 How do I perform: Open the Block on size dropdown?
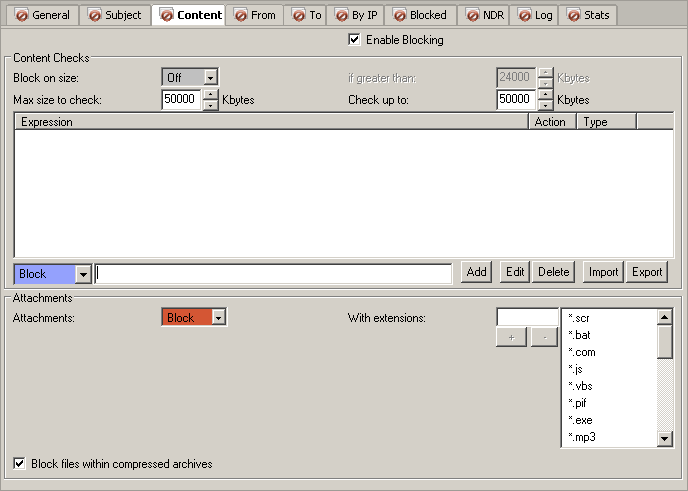pos(210,77)
